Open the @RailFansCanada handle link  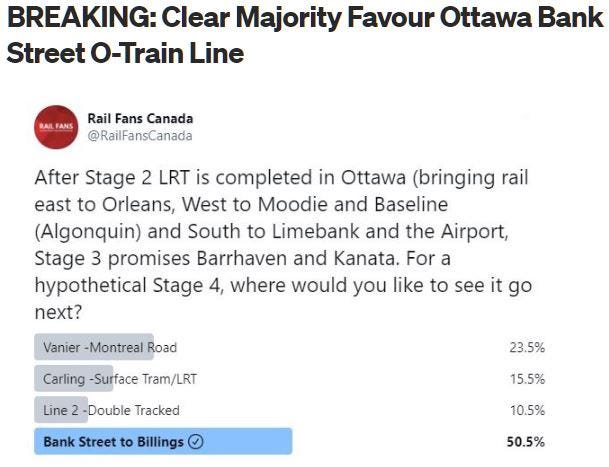[x=140, y=136]
